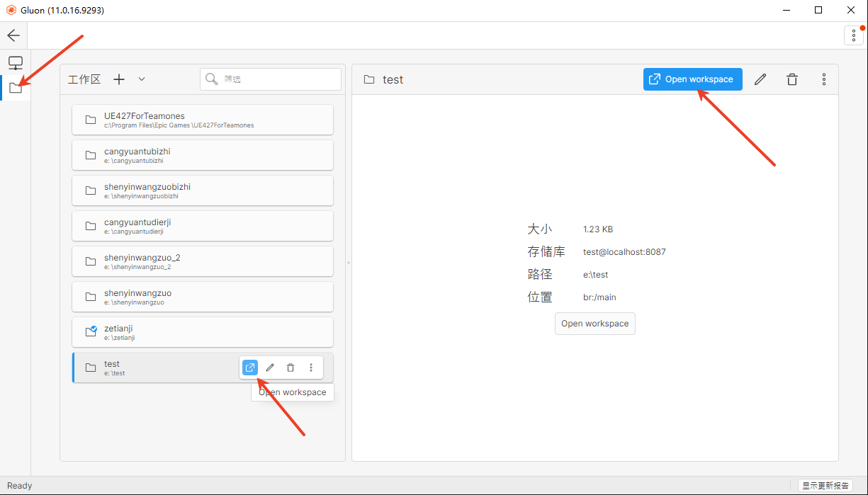Screen dimensions: 868x495
Task: Open three-dot more menu in test row
Action: 311,368
